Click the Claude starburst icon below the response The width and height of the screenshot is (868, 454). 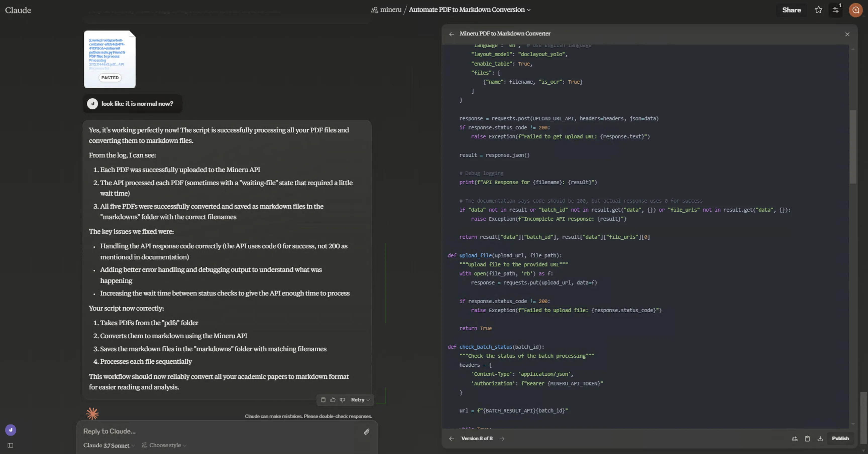(x=92, y=414)
